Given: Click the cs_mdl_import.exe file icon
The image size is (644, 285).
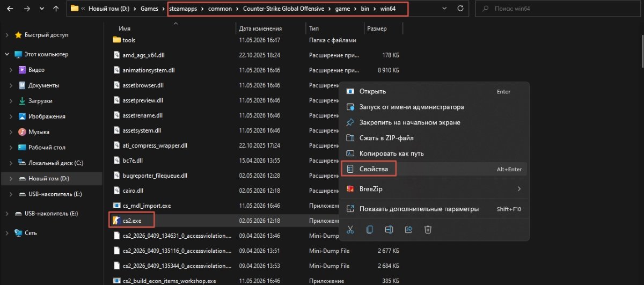Looking at the screenshot, I should 118,205.
